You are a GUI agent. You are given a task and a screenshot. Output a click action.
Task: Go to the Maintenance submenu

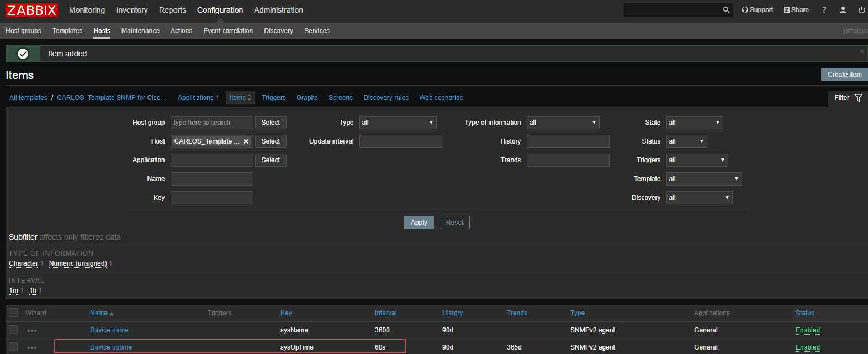point(140,31)
